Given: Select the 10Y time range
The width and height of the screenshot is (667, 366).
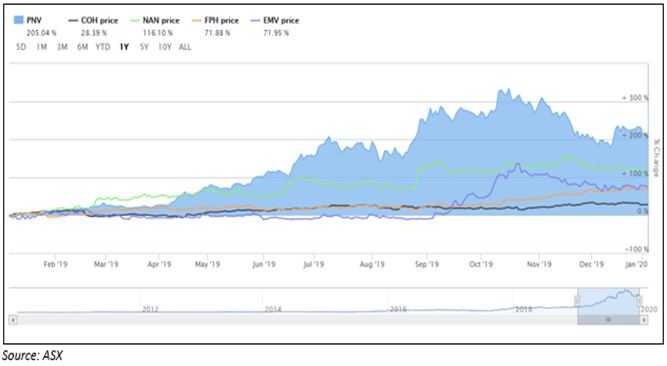Looking at the screenshot, I should click(165, 47).
